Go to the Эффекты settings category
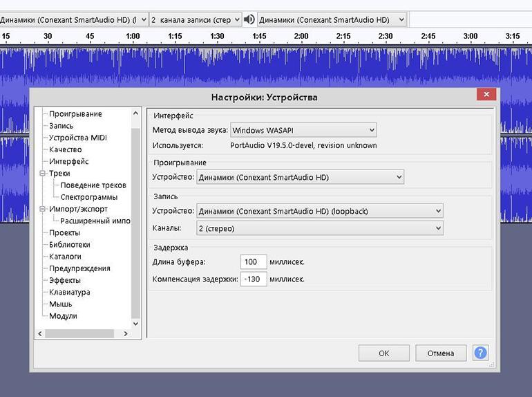Screen dimensions: 532x397 coord(64,280)
